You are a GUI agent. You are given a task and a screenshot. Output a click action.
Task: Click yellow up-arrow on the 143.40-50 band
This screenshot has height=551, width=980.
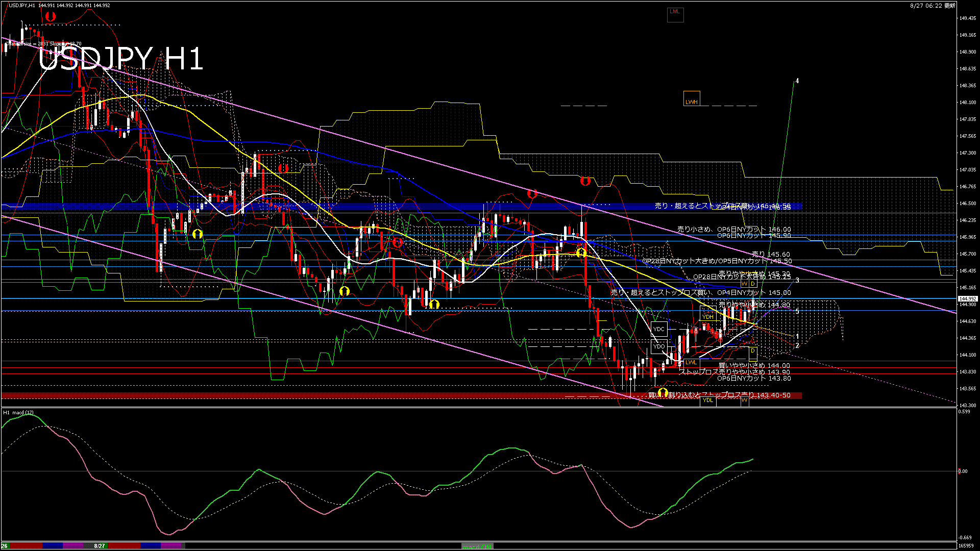(663, 392)
